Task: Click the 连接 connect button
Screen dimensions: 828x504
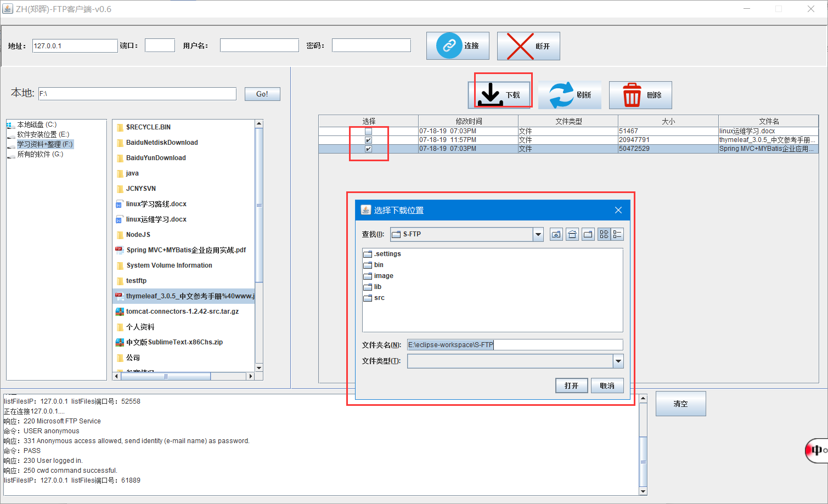Action: (x=458, y=46)
